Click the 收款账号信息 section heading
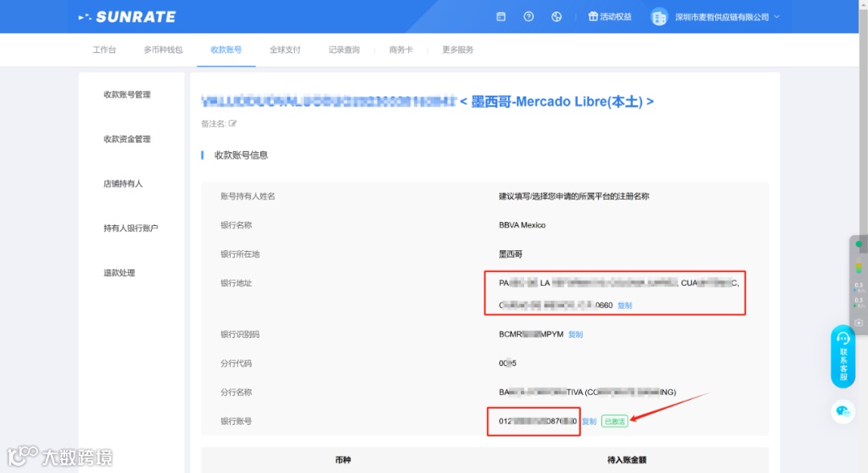The height and width of the screenshot is (473, 868). click(241, 155)
